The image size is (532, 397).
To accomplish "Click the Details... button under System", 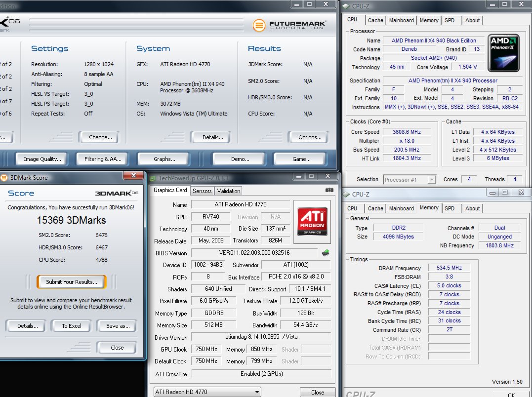I will click(210, 137).
